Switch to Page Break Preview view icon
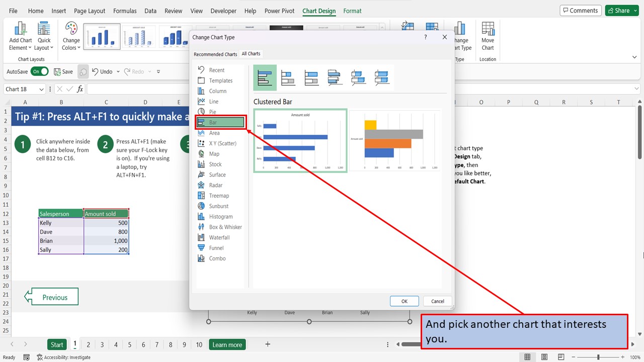The width and height of the screenshot is (644, 362). coord(560,357)
